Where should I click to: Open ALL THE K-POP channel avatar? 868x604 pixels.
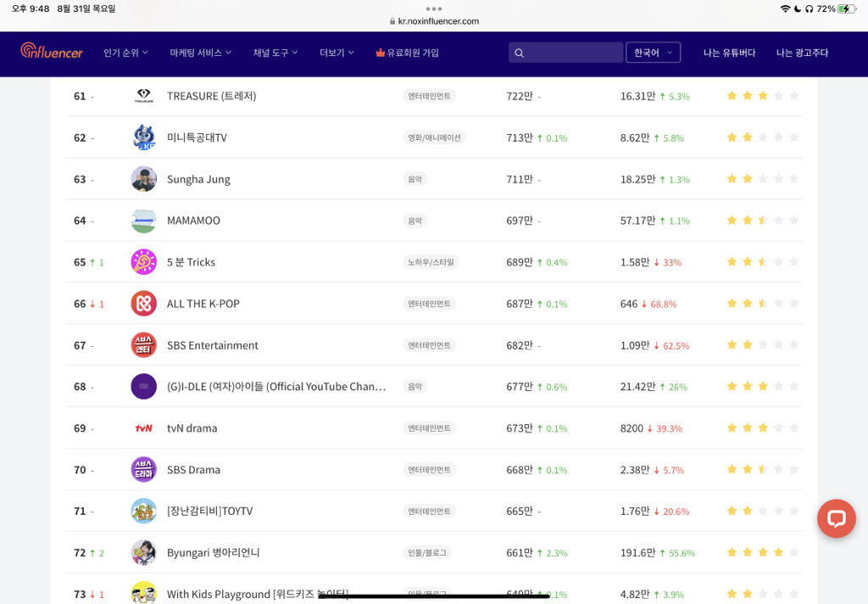point(143,304)
